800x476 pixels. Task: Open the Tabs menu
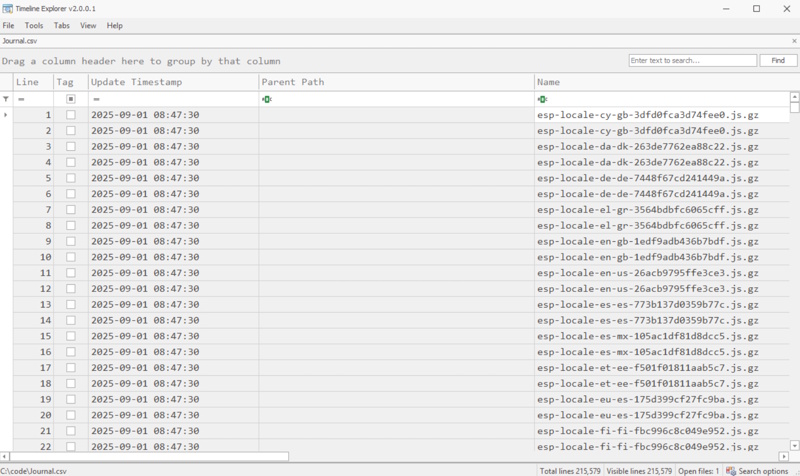(62, 26)
